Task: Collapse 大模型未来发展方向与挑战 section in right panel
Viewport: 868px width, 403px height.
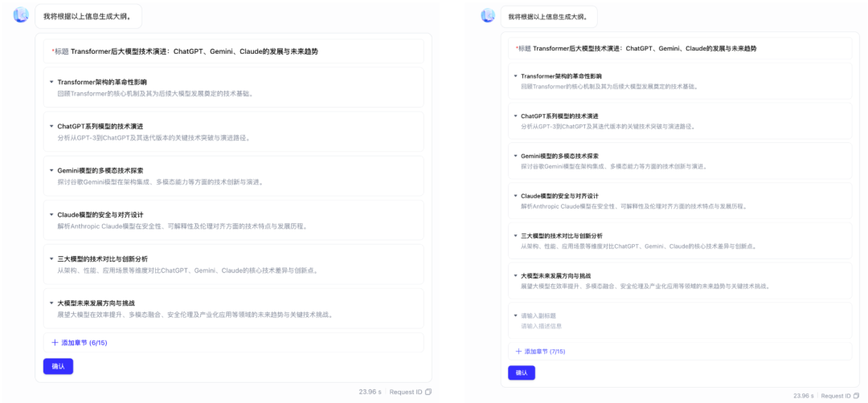Action: coord(515,275)
